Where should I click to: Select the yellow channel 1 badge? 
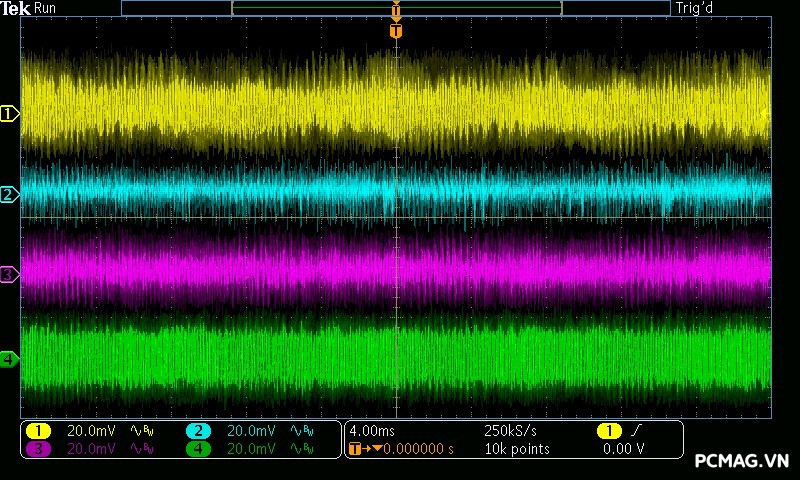point(38,430)
